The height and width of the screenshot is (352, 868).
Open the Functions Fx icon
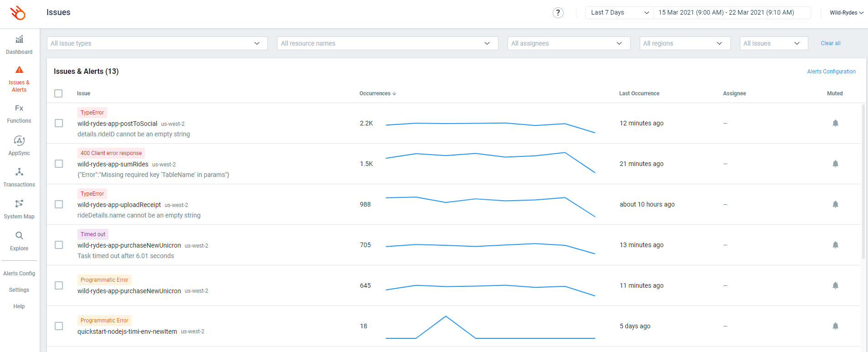(x=19, y=108)
